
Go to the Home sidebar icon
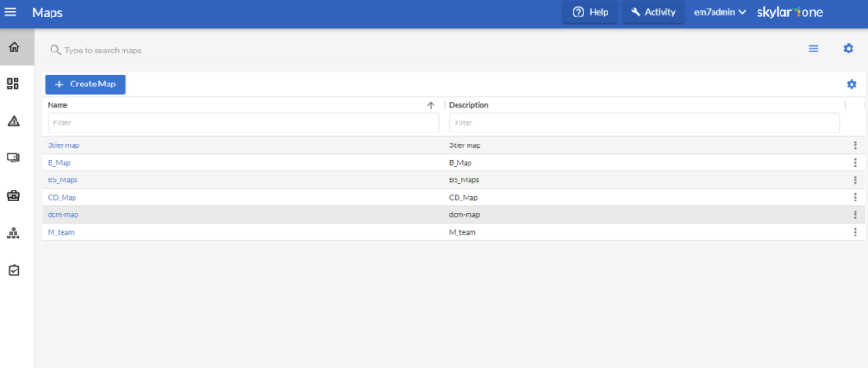pyautogui.click(x=14, y=48)
